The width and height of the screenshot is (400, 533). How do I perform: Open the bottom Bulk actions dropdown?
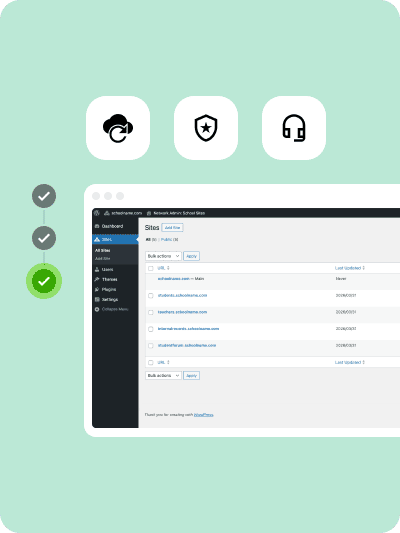(x=163, y=376)
